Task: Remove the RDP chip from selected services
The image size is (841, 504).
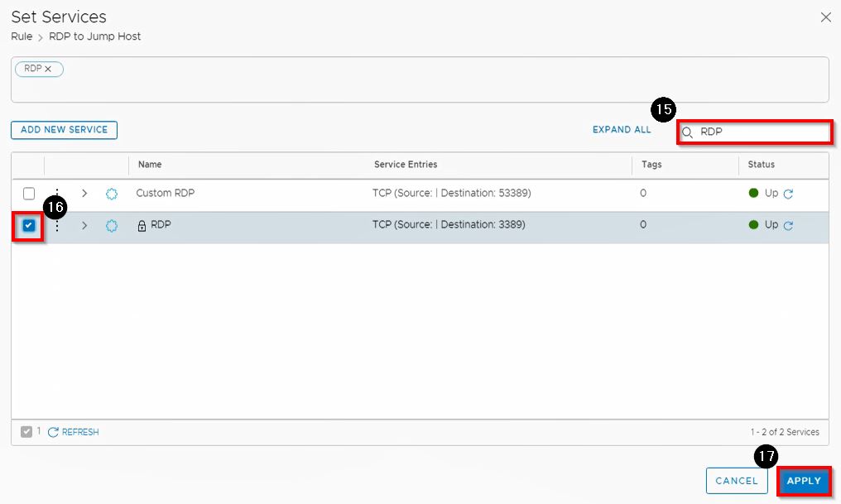Action: point(48,69)
